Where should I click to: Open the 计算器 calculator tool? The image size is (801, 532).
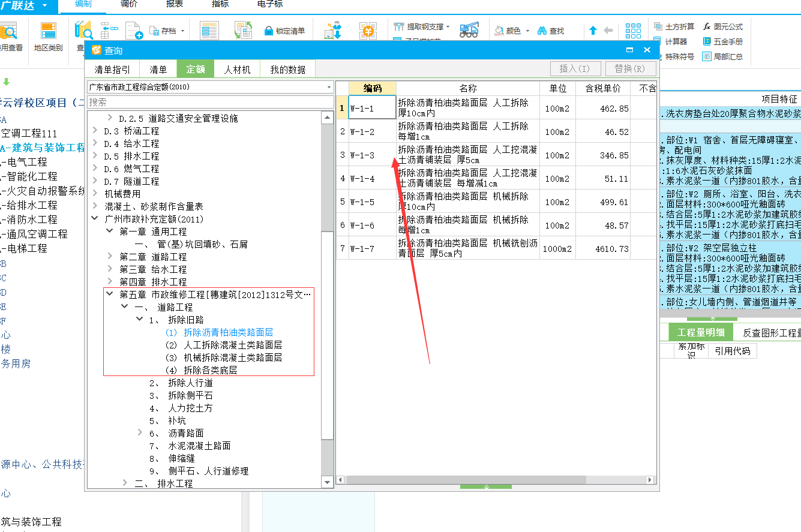click(x=671, y=42)
